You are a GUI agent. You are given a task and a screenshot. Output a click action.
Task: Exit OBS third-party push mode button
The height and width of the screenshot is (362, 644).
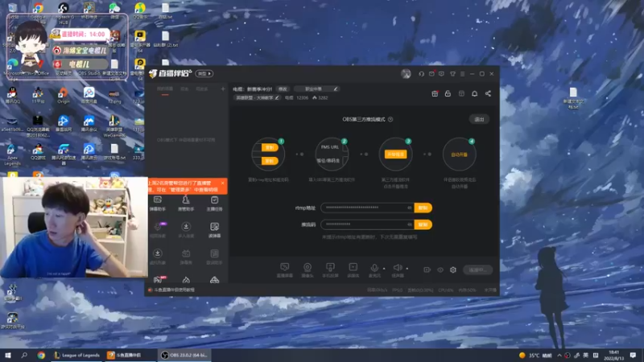pyautogui.click(x=479, y=119)
